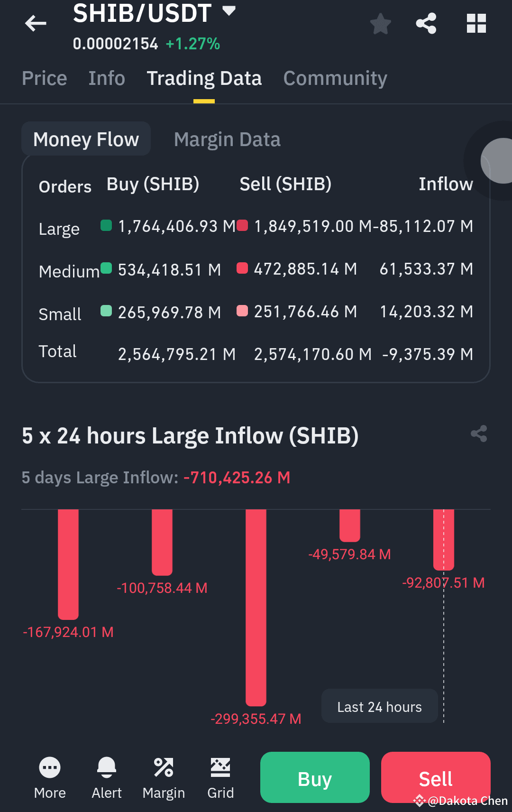Switch to the Price tab

(x=45, y=78)
